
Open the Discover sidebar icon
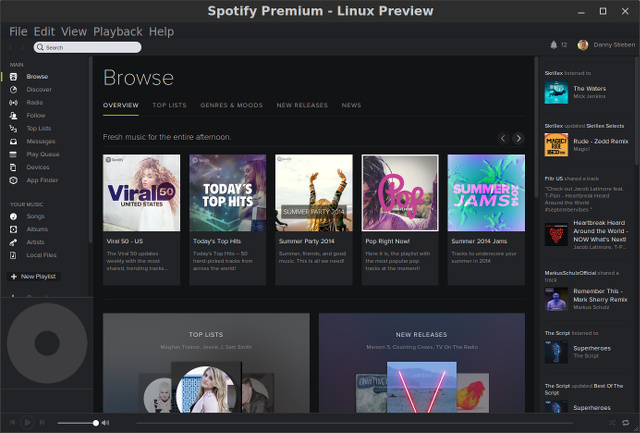coord(13,90)
